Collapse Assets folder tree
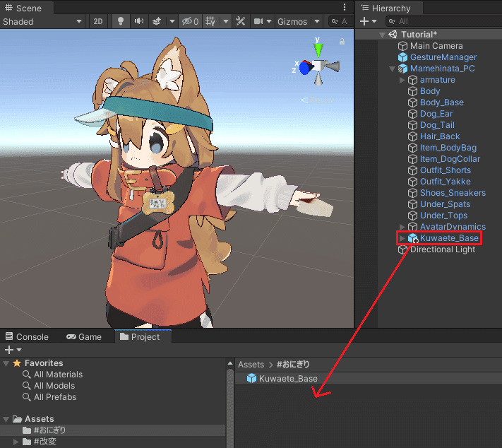The height and width of the screenshot is (448, 502). (x=6, y=419)
